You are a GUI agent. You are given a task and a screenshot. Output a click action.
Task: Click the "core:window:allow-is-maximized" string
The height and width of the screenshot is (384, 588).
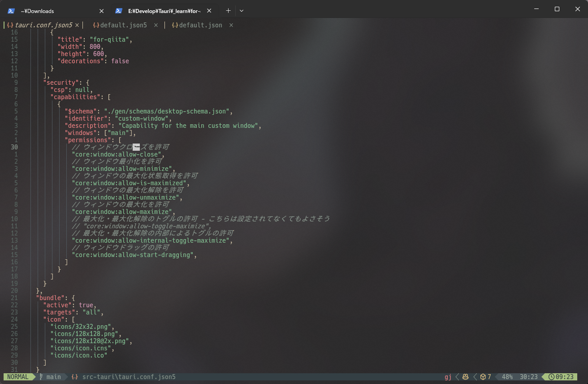pos(129,183)
